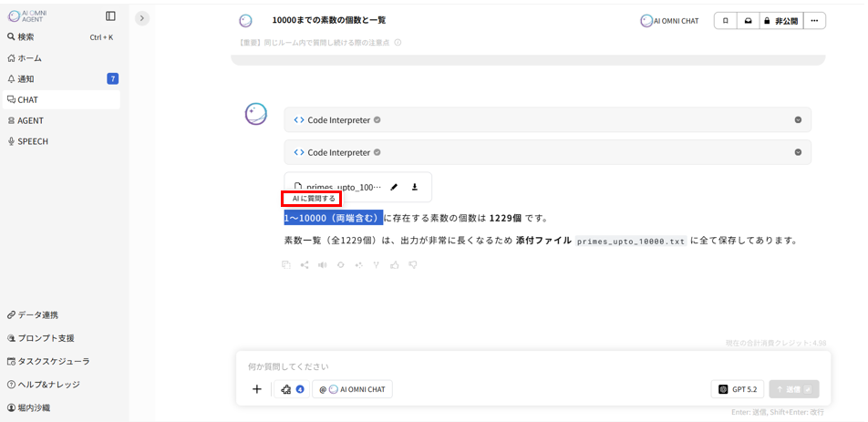
Task: Click the notification count badge 7
Action: [112, 79]
